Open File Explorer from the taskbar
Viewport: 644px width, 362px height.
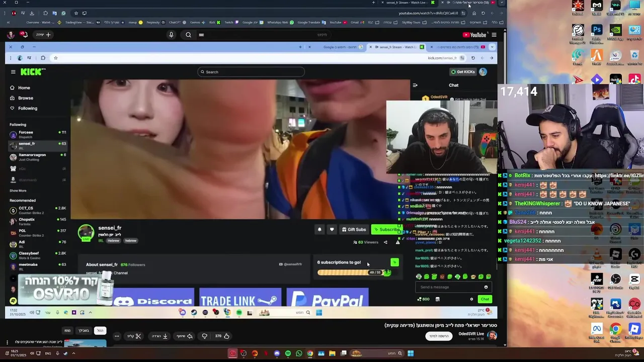point(332,353)
